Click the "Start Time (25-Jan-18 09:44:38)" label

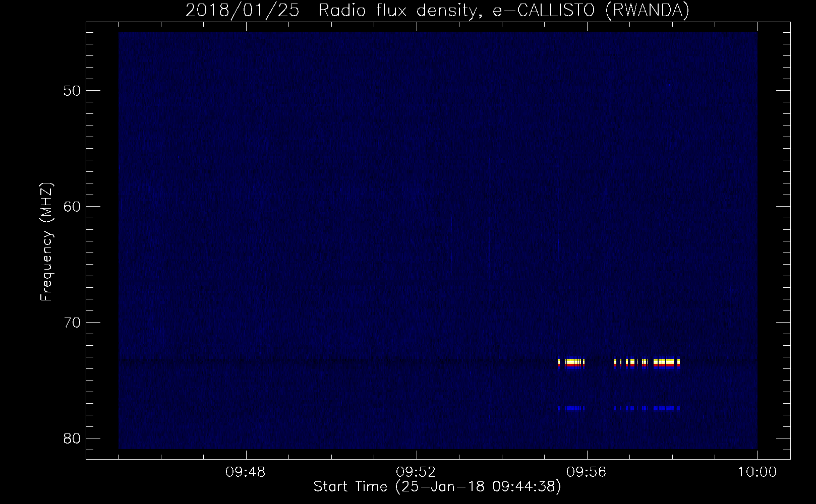[x=437, y=487]
